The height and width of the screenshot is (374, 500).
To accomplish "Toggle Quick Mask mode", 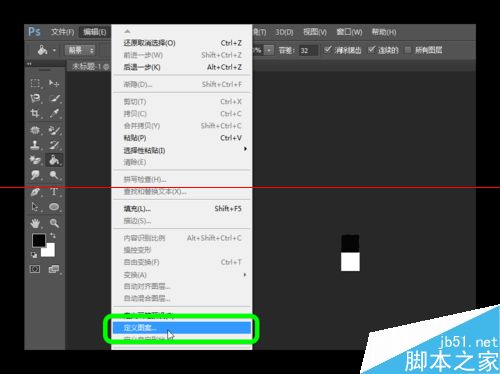I will 35,269.
